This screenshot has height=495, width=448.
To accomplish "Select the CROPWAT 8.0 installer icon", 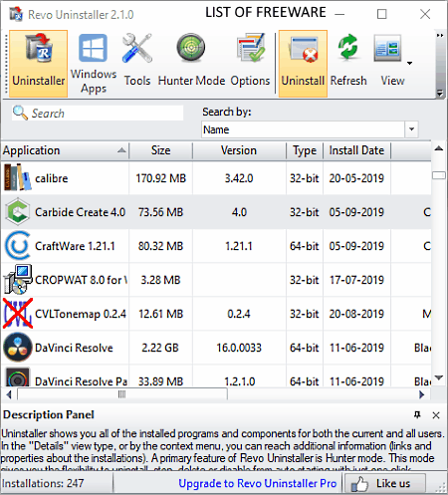I will tap(18, 279).
